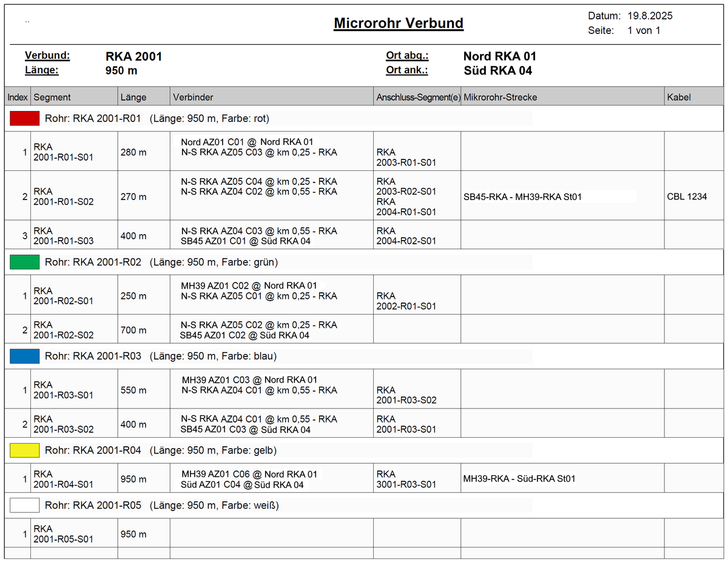Select the SB45-RKA - MH39-RKA St01 route entry
The image size is (728, 562).
[x=522, y=196]
